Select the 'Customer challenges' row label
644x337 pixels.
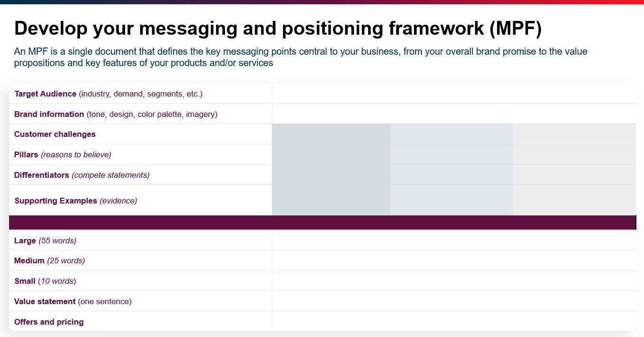point(55,134)
